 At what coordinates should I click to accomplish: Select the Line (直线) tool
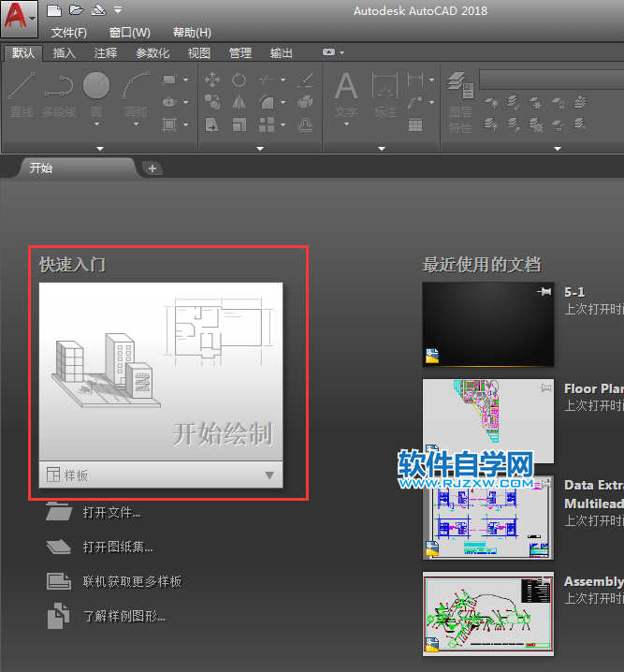point(22,95)
